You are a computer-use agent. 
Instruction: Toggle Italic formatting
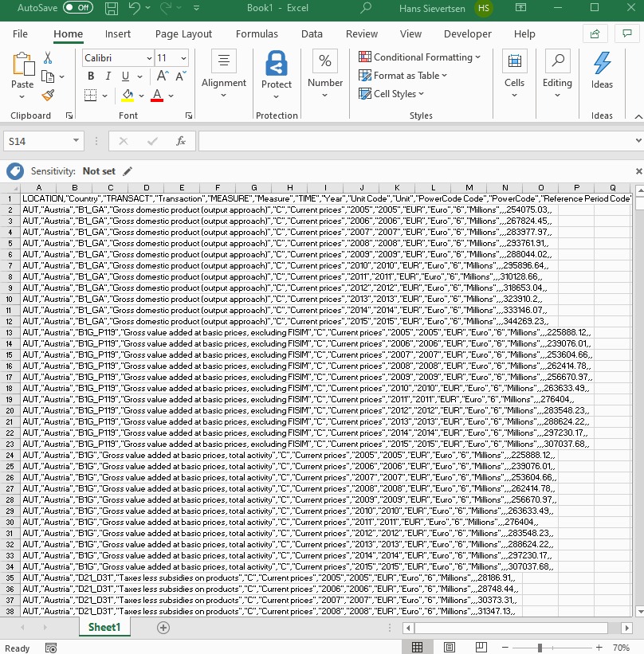coord(108,76)
